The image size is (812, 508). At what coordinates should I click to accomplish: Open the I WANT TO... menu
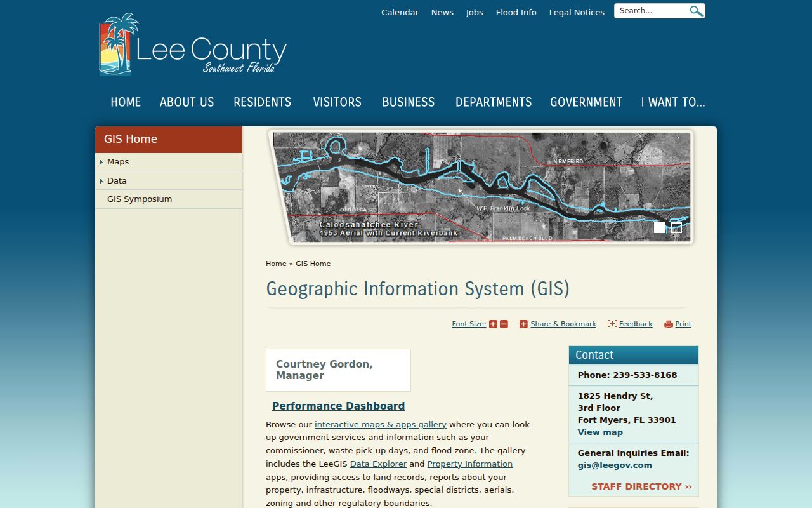pos(673,102)
